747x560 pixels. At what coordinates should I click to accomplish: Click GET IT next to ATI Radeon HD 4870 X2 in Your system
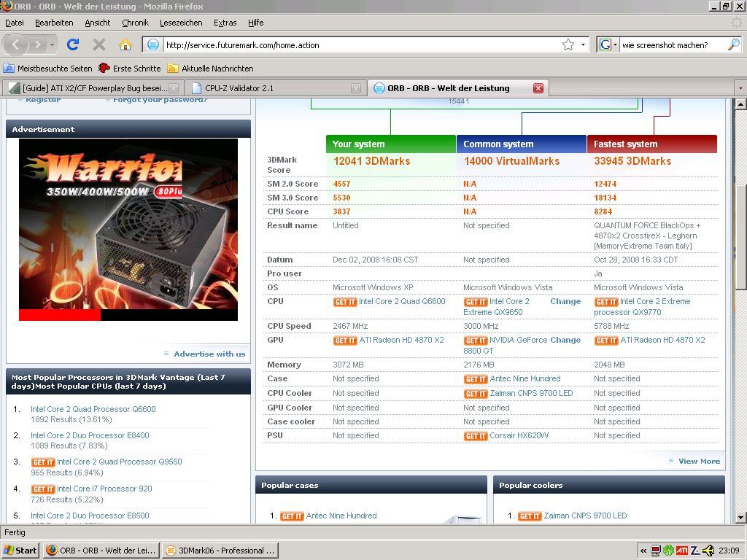coord(345,341)
